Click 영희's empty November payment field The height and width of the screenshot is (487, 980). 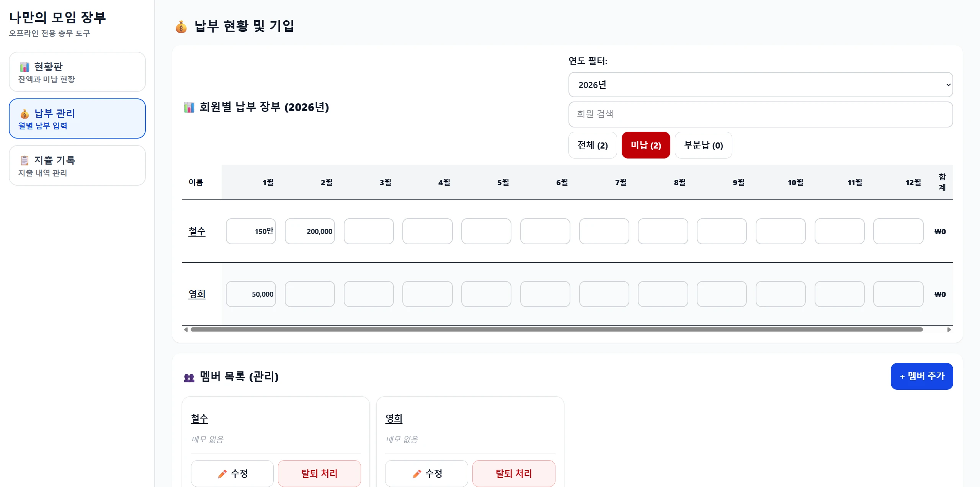click(x=840, y=294)
